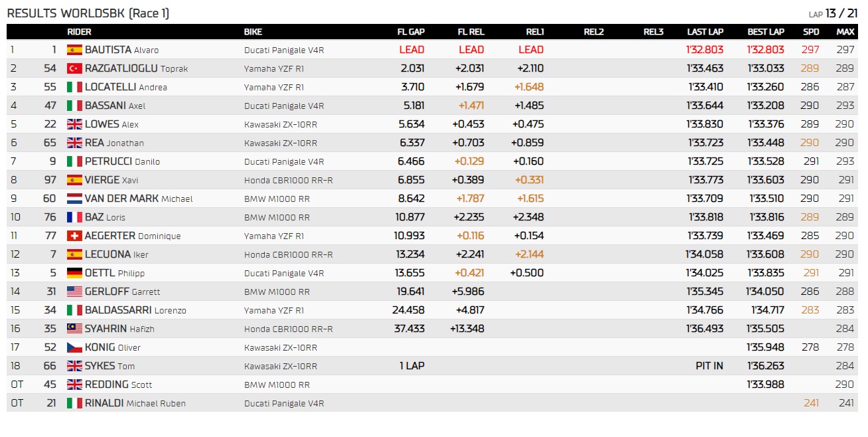
Task: Click Bassani's FL REL value +1.471
Action: point(470,106)
